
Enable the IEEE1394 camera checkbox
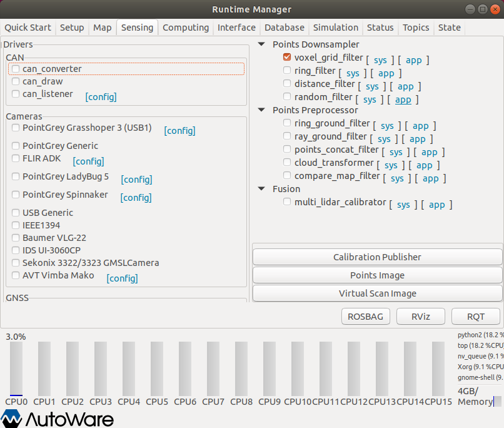click(16, 225)
